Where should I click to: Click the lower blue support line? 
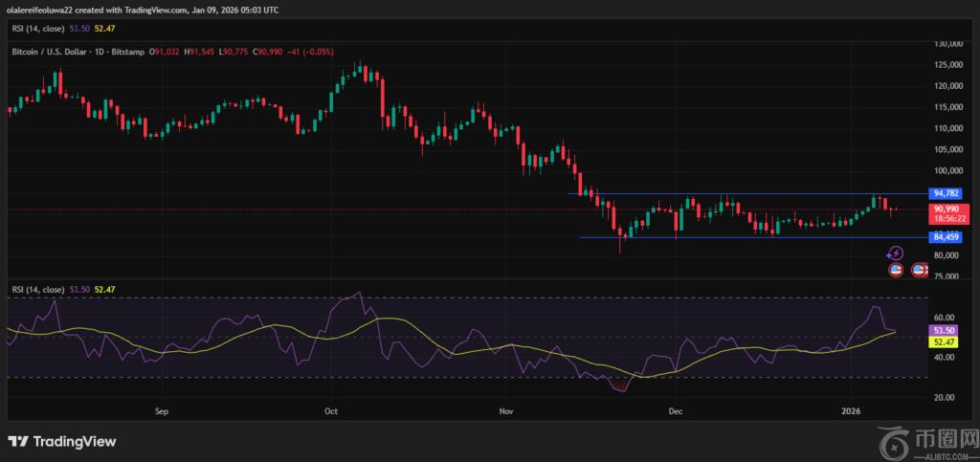coord(754,237)
